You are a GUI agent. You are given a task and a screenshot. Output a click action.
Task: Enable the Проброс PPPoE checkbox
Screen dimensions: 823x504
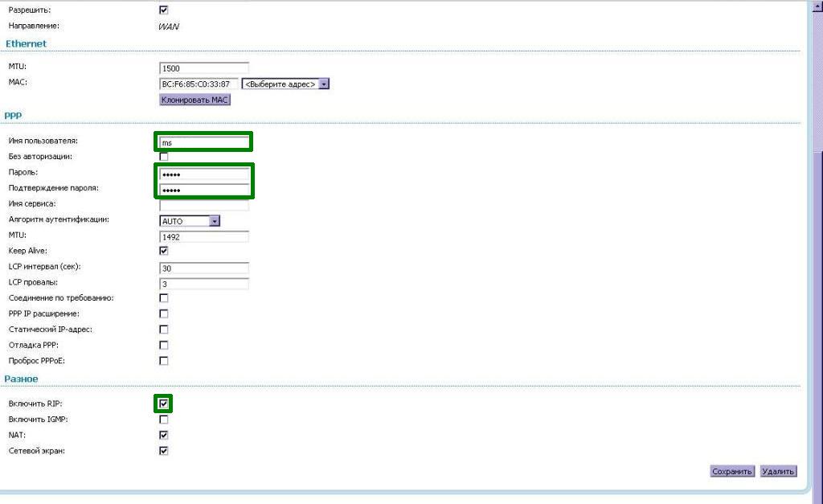click(164, 361)
